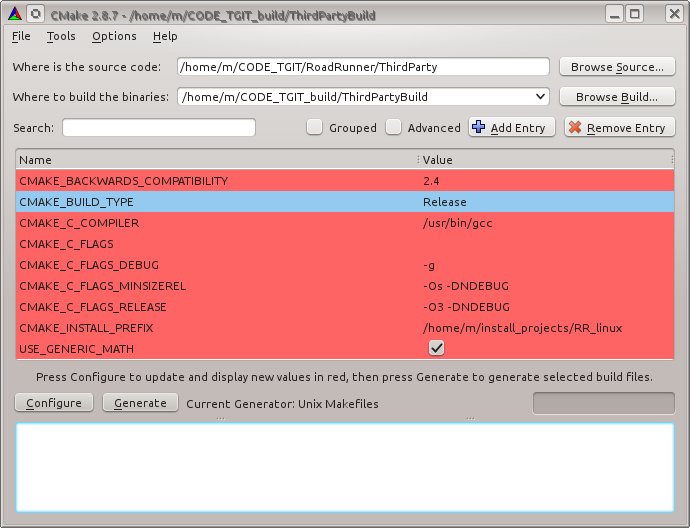Open the Options menu

[114, 36]
